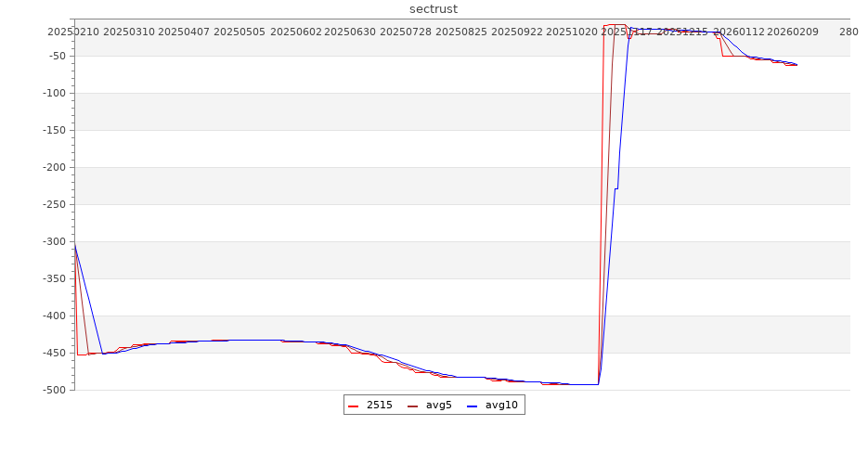The width and height of the screenshot is (868, 464).
Task: Click the red 2515 legend swatch
Action: pos(353,406)
